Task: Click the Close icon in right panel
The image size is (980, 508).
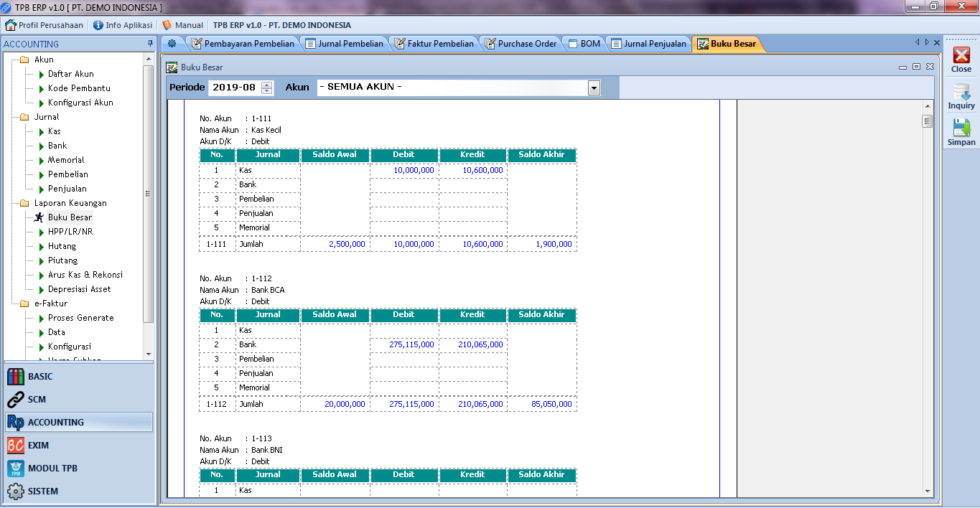Action: tap(961, 56)
